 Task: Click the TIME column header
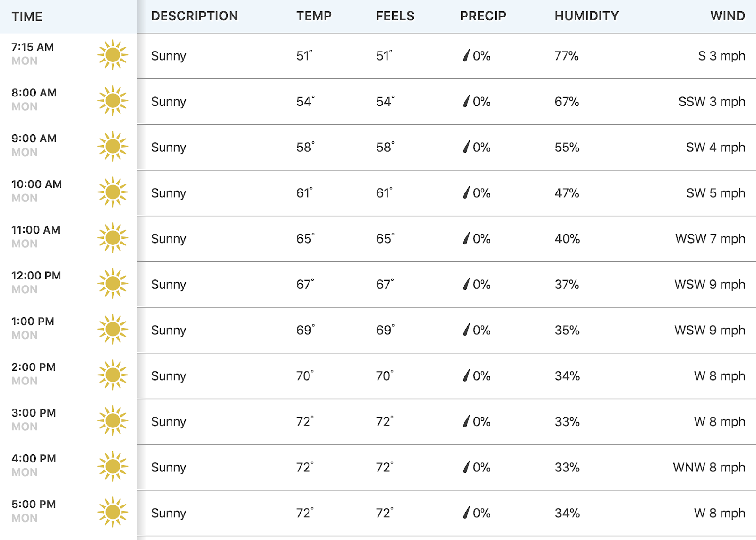click(x=27, y=17)
